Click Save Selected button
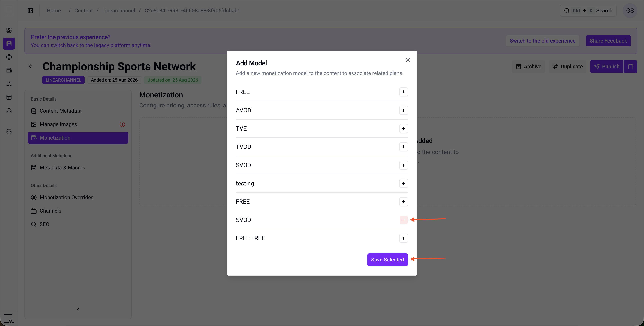Viewport: 644px width, 326px height. [387, 260]
